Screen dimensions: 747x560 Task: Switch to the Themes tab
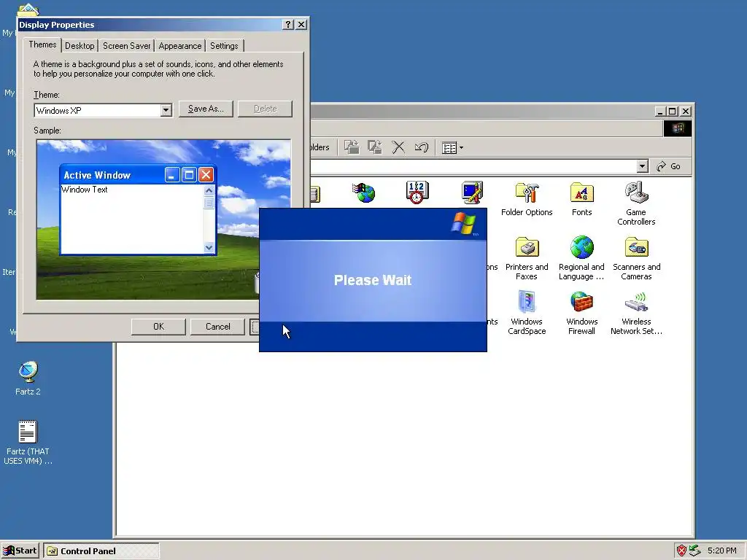click(42, 44)
